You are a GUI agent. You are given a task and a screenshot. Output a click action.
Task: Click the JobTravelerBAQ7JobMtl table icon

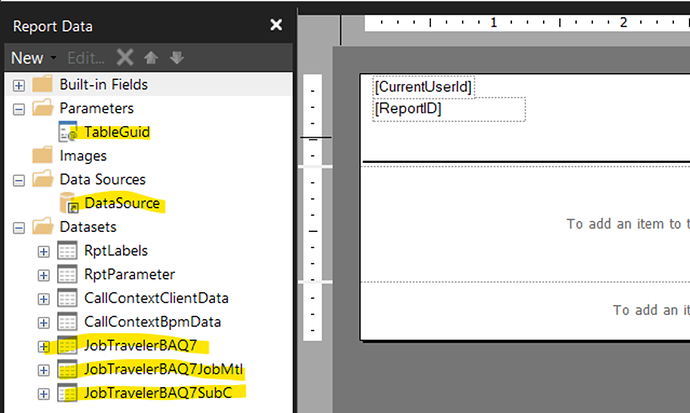click(x=67, y=369)
